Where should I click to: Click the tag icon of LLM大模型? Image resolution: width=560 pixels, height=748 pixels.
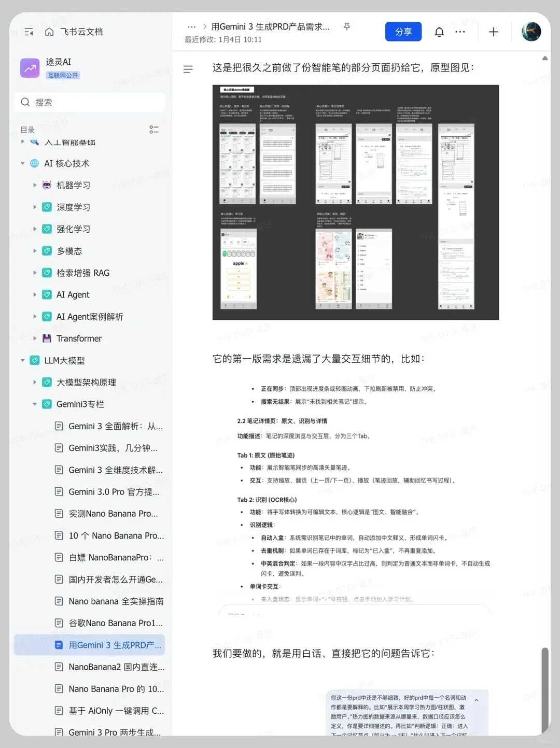coord(35,360)
